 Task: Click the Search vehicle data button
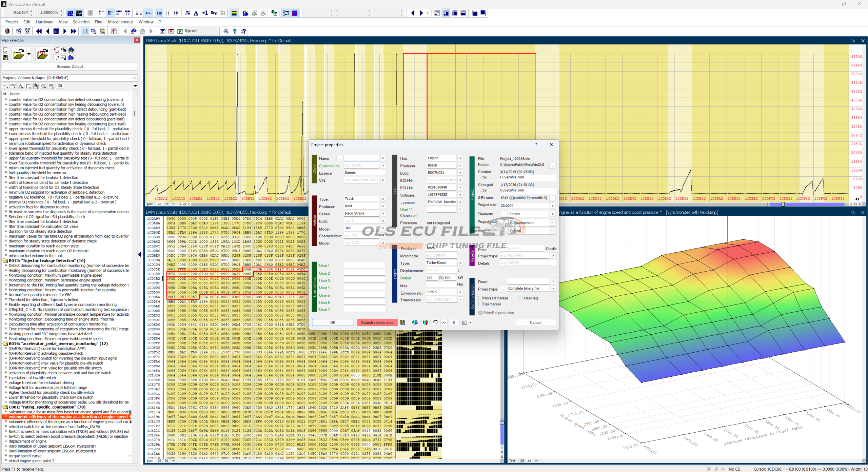[377, 322]
